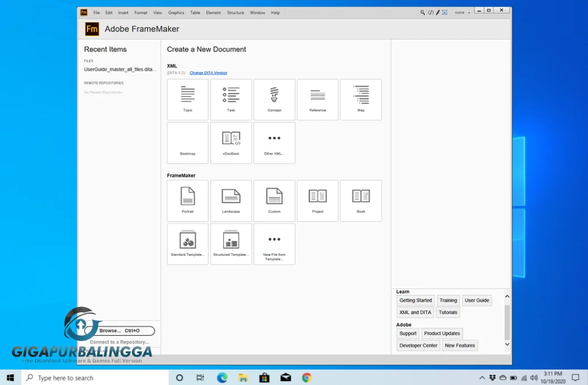Create a new Landscape document
Screen dimensions: 588x385
tap(231, 201)
